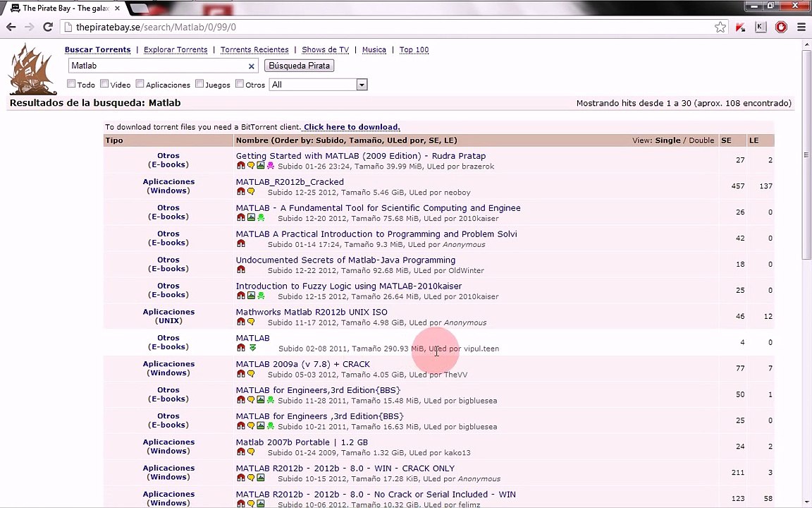Reload the page with the refresh icon
This screenshot has width=812, height=508.
(x=48, y=27)
